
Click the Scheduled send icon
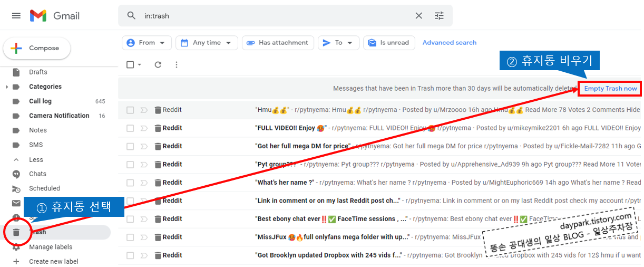pyautogui.click(x=16, y=188)
